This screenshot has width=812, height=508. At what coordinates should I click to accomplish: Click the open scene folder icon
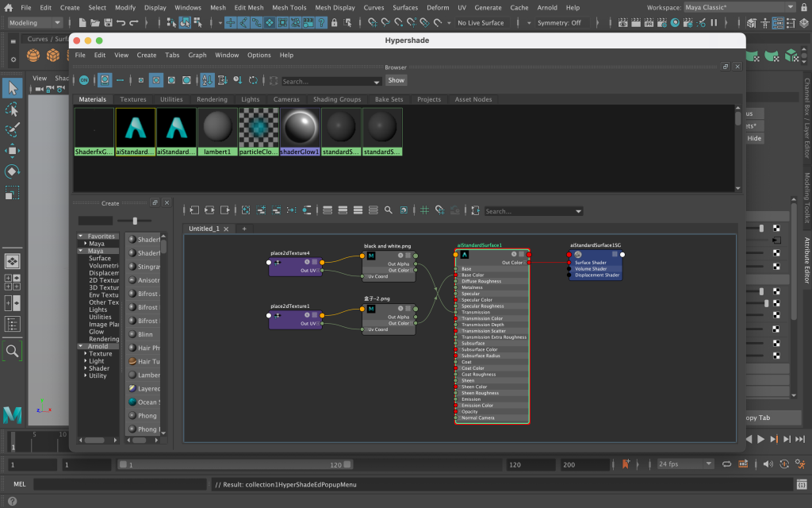95,23
